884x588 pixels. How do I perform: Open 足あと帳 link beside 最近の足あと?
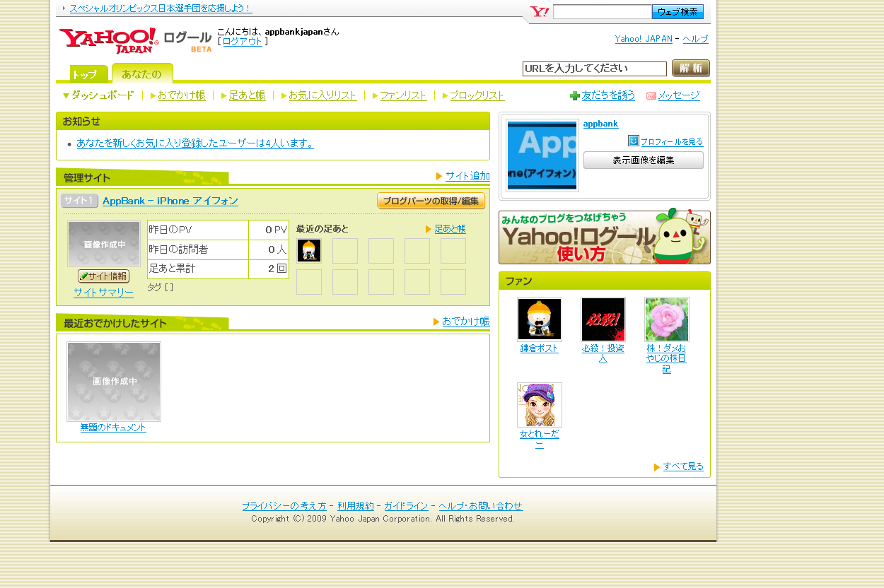pyautogui.click(x=450, y=229)
